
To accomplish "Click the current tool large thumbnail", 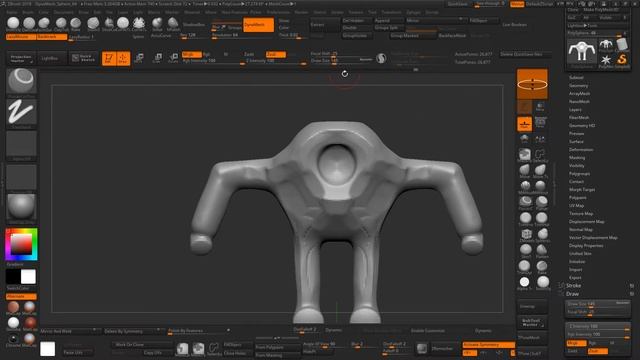I will (582, 52).
